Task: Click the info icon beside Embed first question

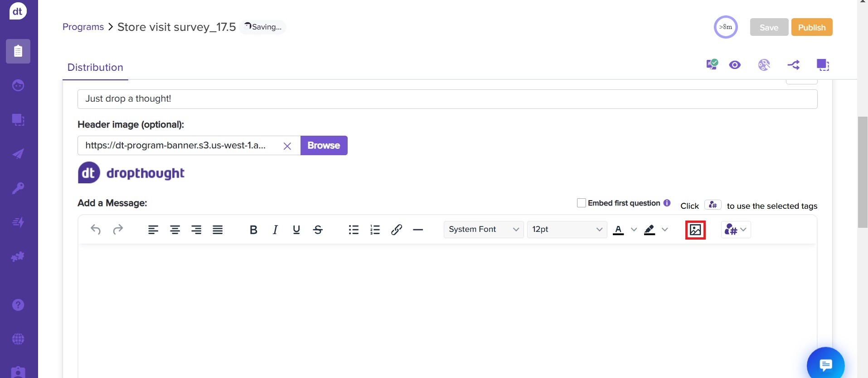Action: click(x=667, y=203)
